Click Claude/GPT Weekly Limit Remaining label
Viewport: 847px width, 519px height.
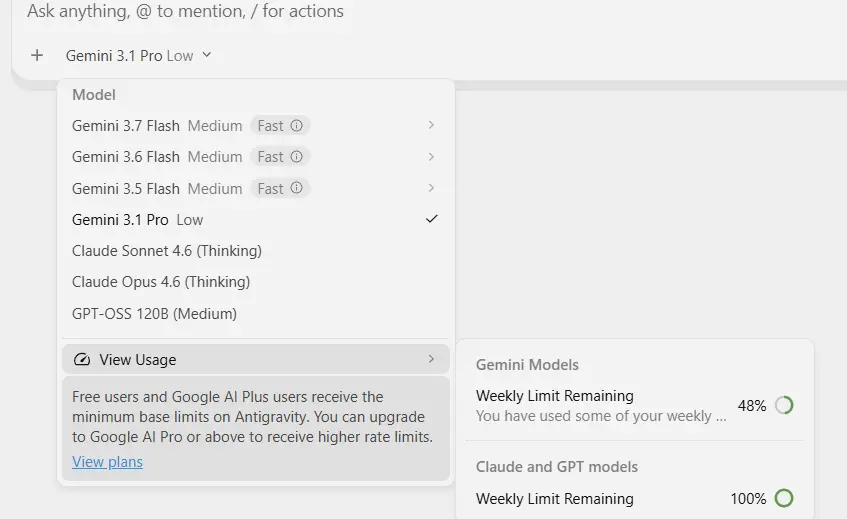point(555,499)
